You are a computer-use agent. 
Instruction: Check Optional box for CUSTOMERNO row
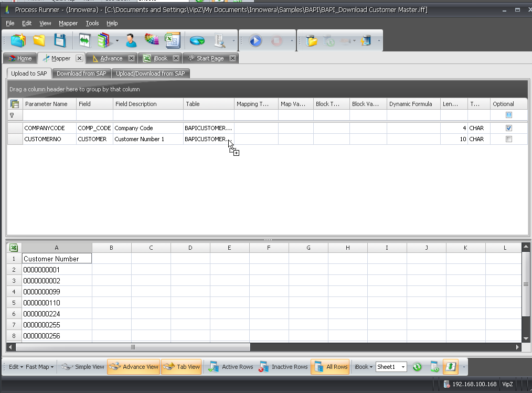click(508, 139)
